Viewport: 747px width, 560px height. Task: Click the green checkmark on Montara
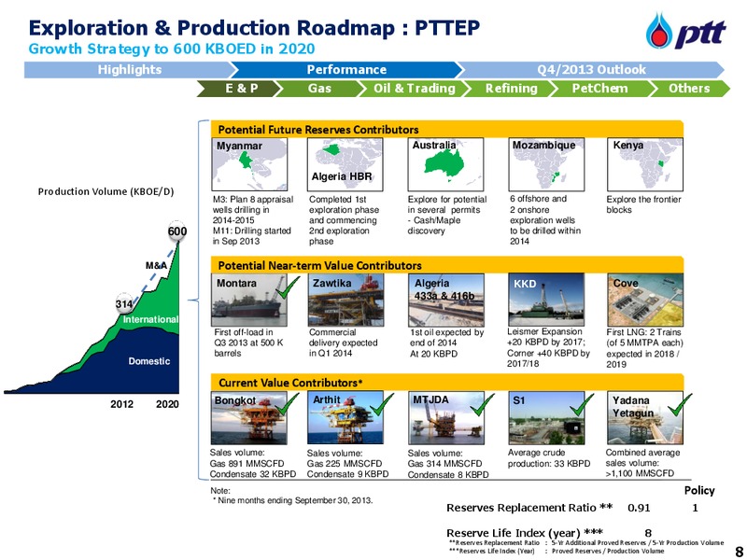[288, 287]
